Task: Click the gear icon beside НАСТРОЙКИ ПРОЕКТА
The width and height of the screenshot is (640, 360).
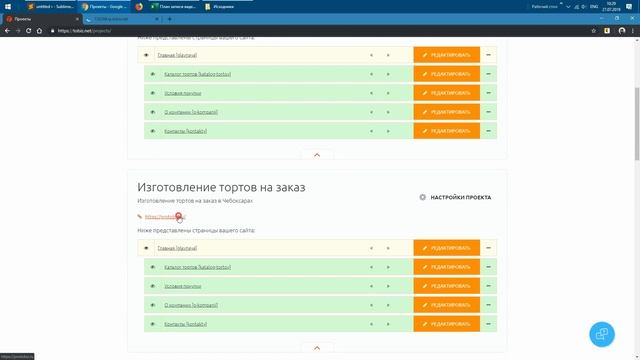Action: pos(422,197)
